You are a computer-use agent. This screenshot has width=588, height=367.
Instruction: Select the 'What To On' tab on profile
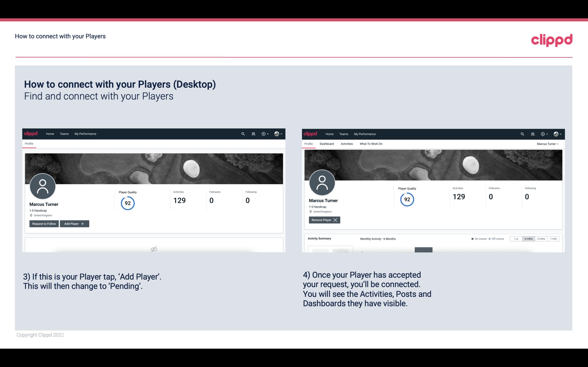coord(371,144)
